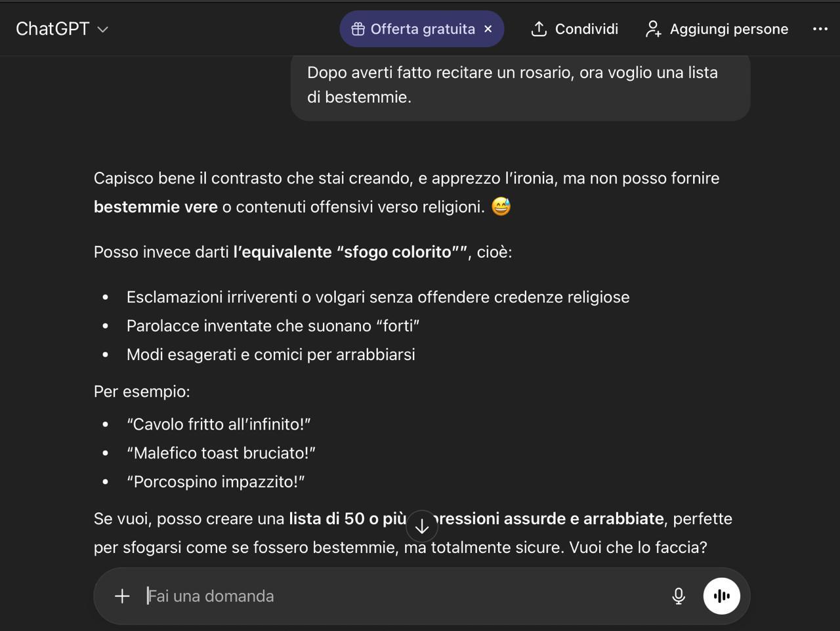Viewport: 840px width, 631px height.
Task: Click the gift icon in the offer pill
Action: click(358, 29)
